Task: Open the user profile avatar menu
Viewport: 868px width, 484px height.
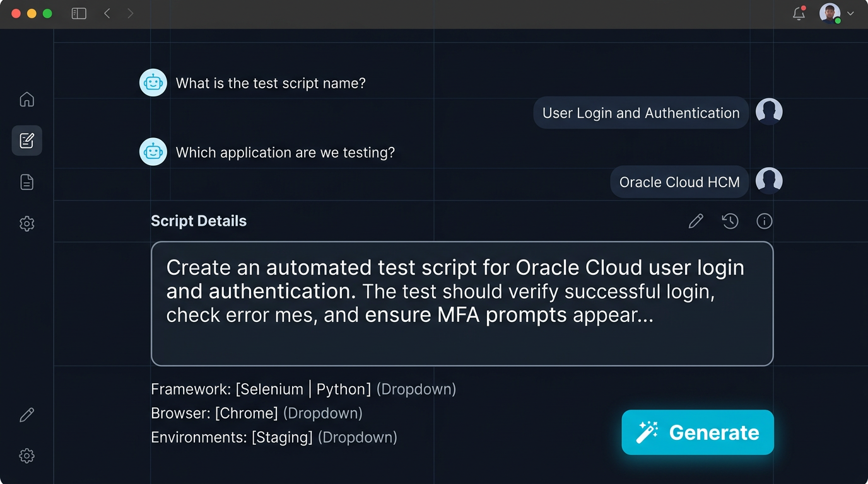Action: (x=829, y=13)
